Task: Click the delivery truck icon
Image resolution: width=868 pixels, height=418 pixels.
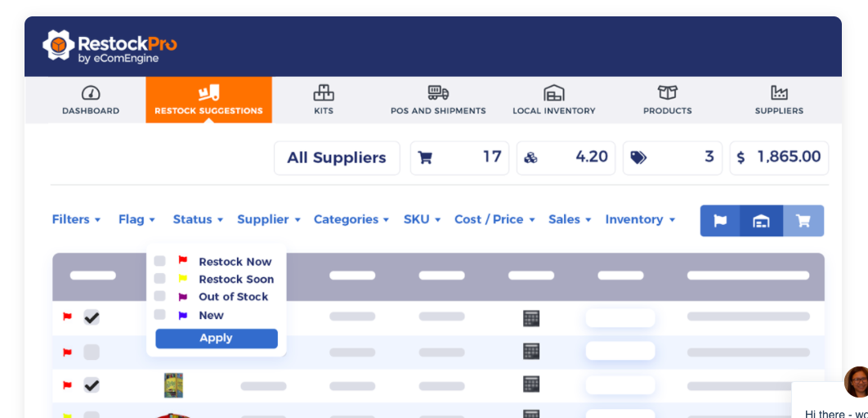Action: [438, 92]
